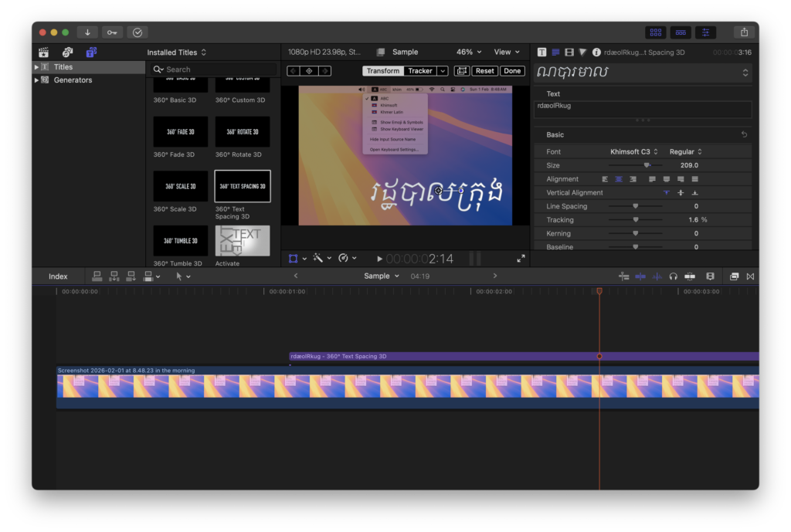This screenshot has height=532, width=791.
Task: Expand the Generators category
Action: [x=36, y=80]
